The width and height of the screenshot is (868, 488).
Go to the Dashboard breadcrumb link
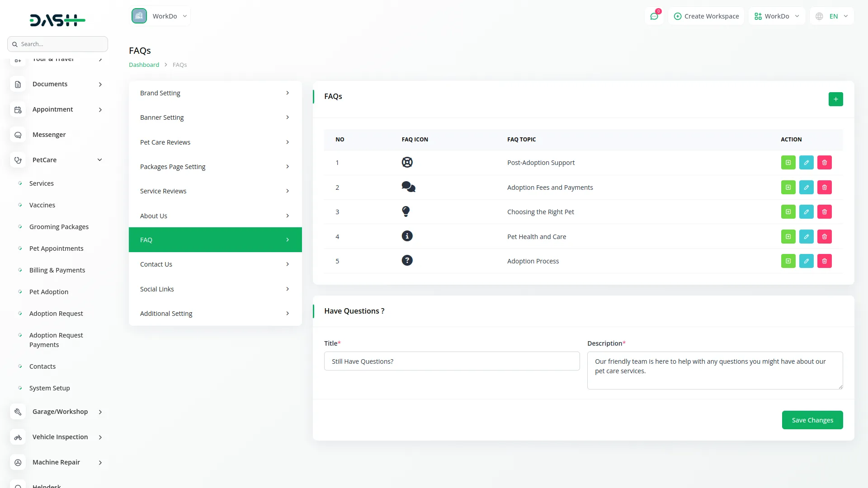[144, 65]
